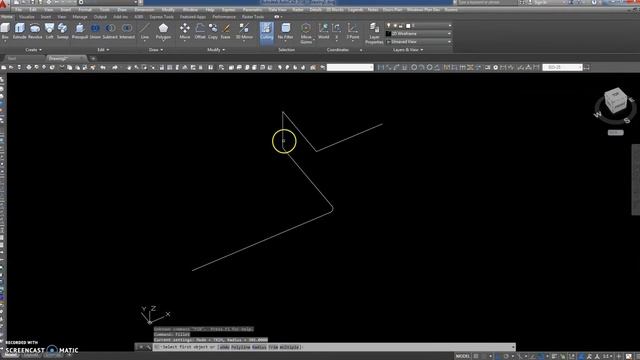
Task: Open the 2D Wireframe visual style dropdown
Action: [419, 33]
